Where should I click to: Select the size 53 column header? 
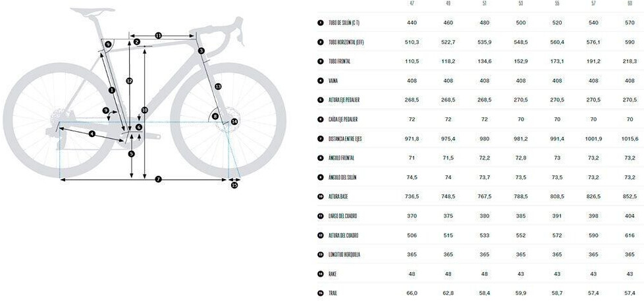pyautogui.click(x=521, y=3)
